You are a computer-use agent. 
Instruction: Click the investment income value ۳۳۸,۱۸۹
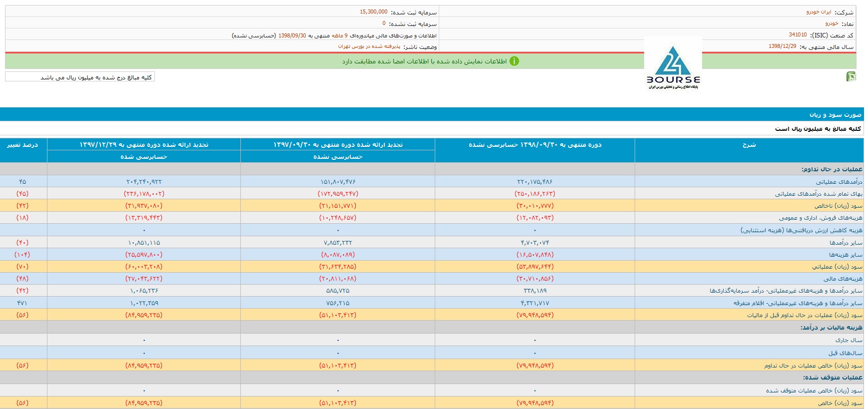(x=535, y=291)
